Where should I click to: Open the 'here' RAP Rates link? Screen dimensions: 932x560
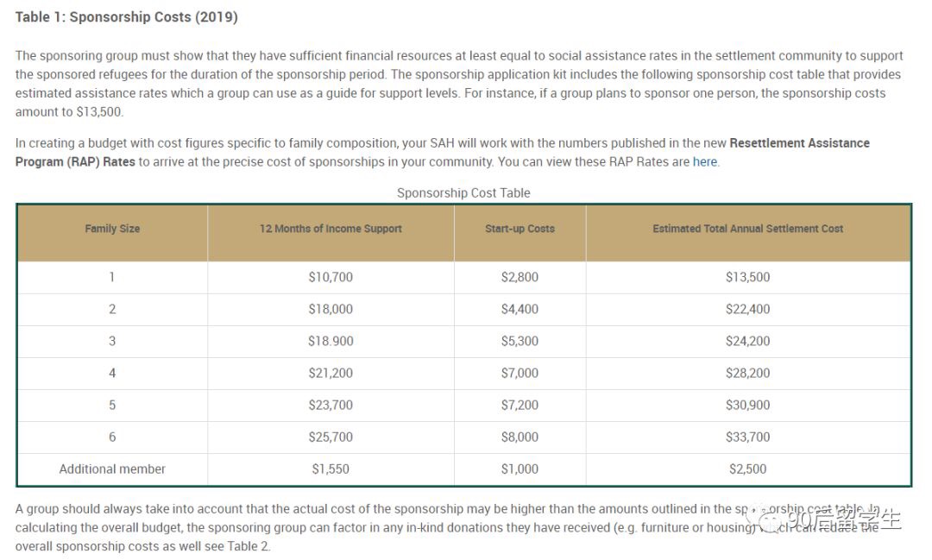point(705,161)
